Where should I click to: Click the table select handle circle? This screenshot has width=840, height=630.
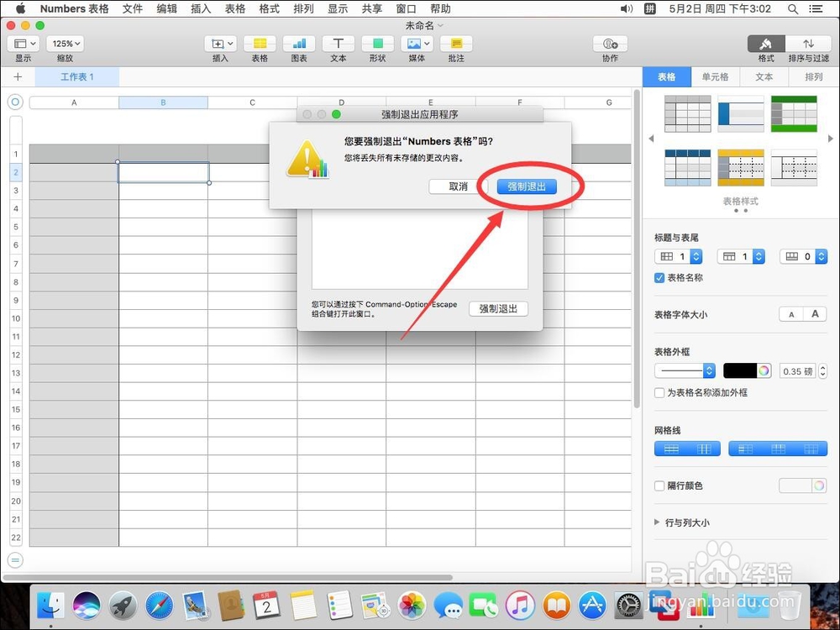15,102
